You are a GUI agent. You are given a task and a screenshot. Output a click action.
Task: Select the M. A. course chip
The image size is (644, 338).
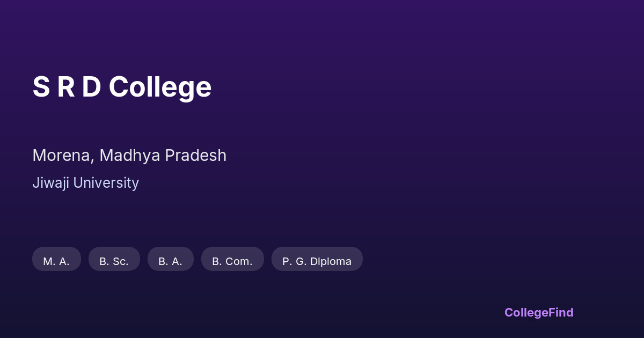(x=56, y=261)
